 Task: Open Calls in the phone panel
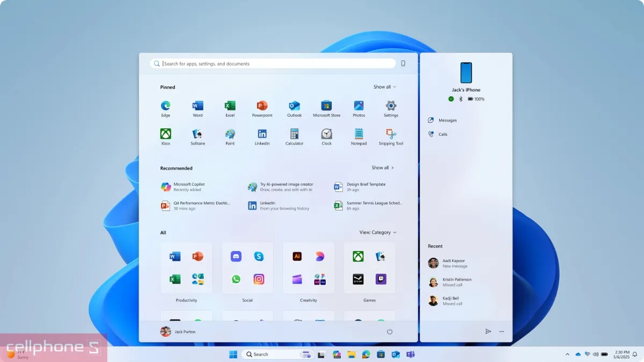(x=438, y=134)
